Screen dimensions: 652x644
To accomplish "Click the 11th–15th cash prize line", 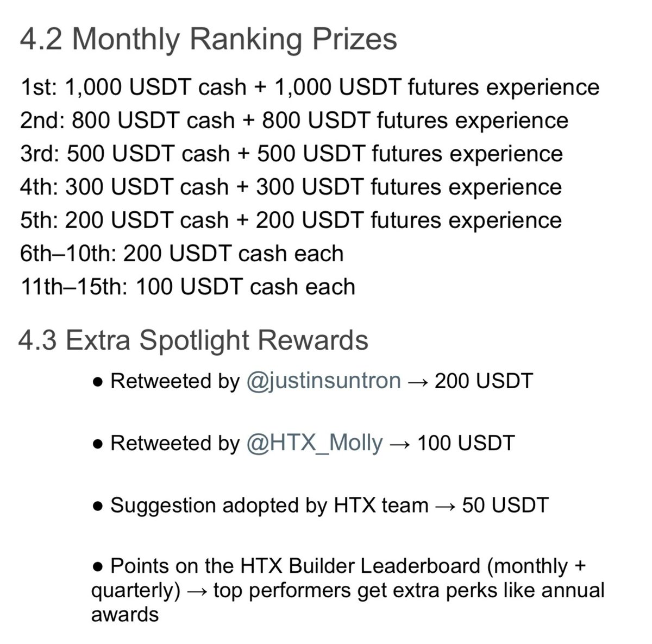I will (x=187, y=287).
